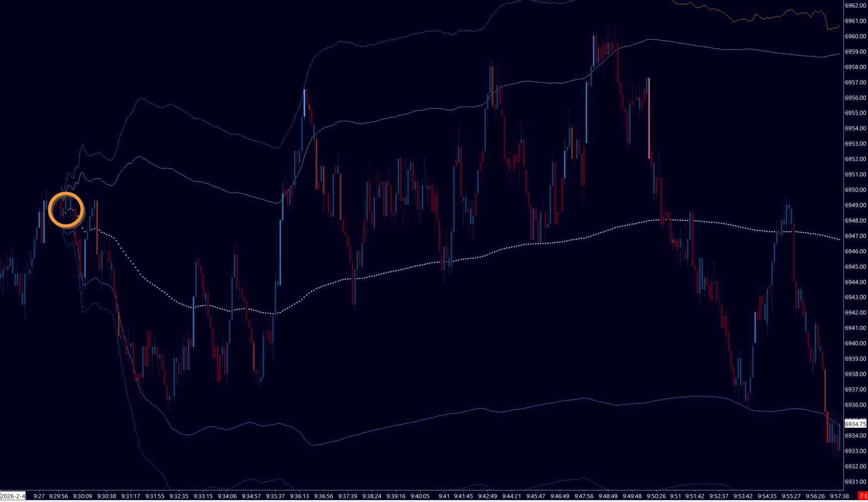Click the 9:31:17 time label

coord(131,496)
